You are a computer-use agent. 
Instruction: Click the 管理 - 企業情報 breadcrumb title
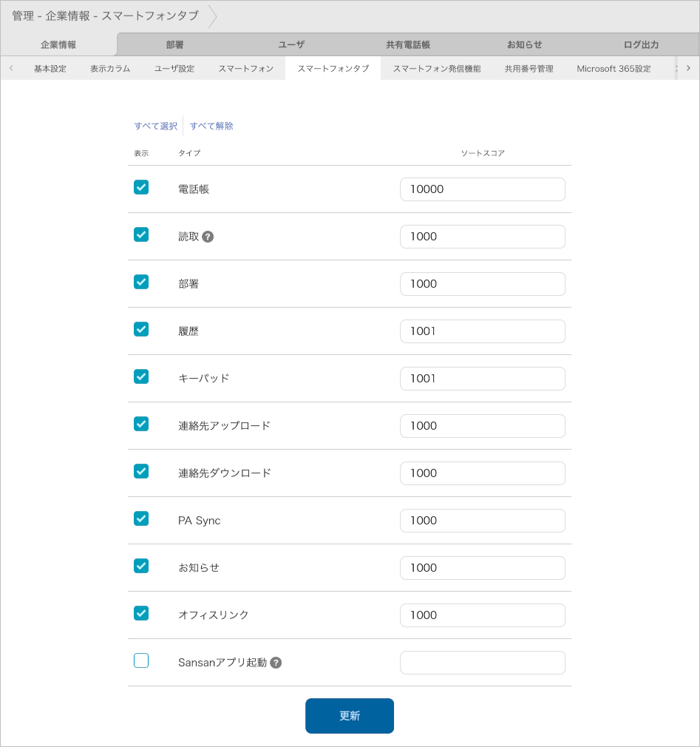coord(105,16)
